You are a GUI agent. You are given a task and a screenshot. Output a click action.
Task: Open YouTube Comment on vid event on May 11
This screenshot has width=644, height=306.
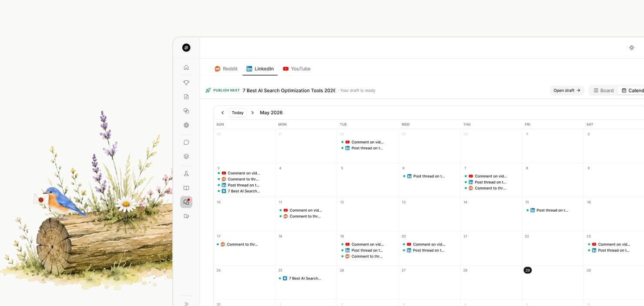coord(300,210)
